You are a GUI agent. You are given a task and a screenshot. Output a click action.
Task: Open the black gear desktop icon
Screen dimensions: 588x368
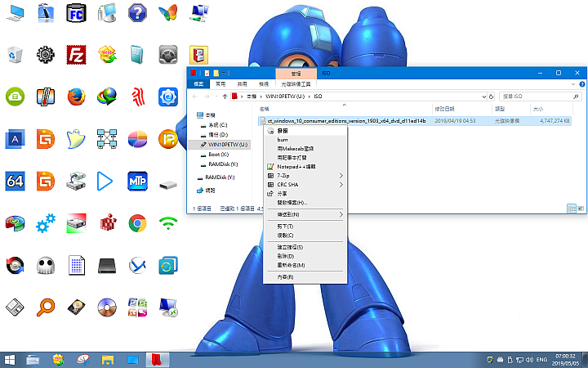[46, 55]
